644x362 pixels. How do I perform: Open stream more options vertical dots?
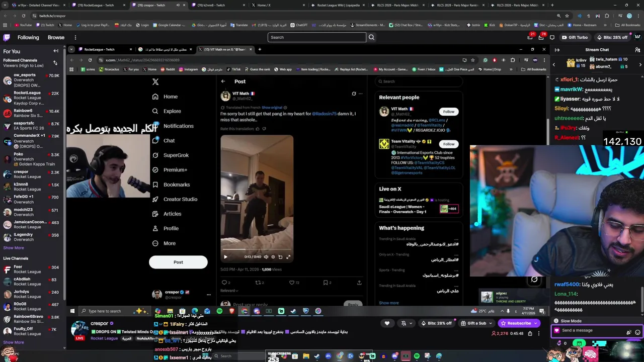(539, 333)
